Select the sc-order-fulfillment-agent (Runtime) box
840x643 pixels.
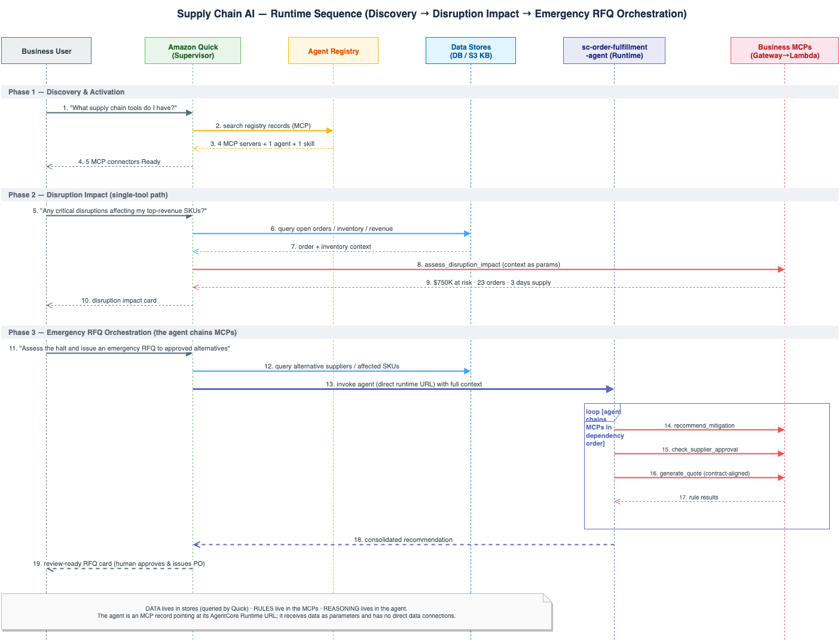614,51
